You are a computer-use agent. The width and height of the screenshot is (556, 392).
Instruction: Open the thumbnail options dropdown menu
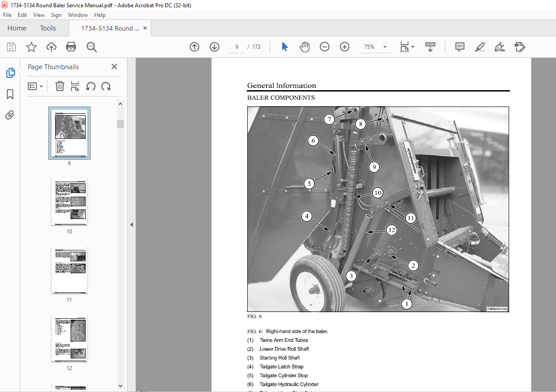coord(35,86)
